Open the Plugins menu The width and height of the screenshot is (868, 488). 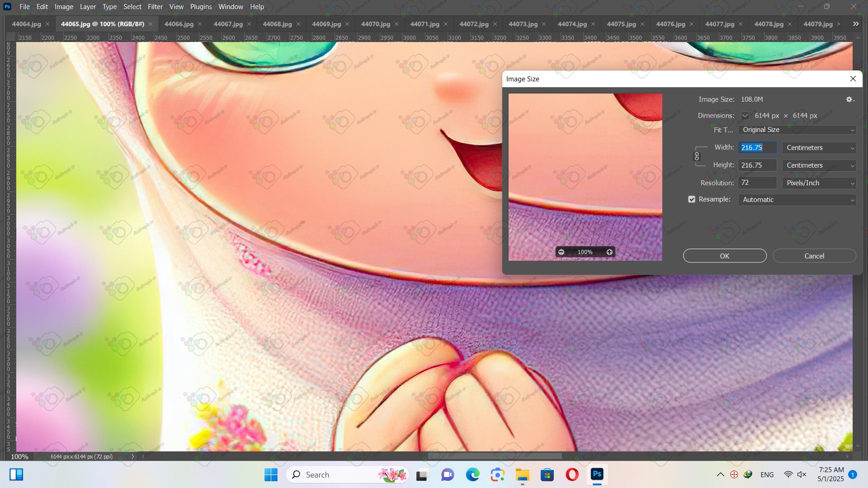201,7
